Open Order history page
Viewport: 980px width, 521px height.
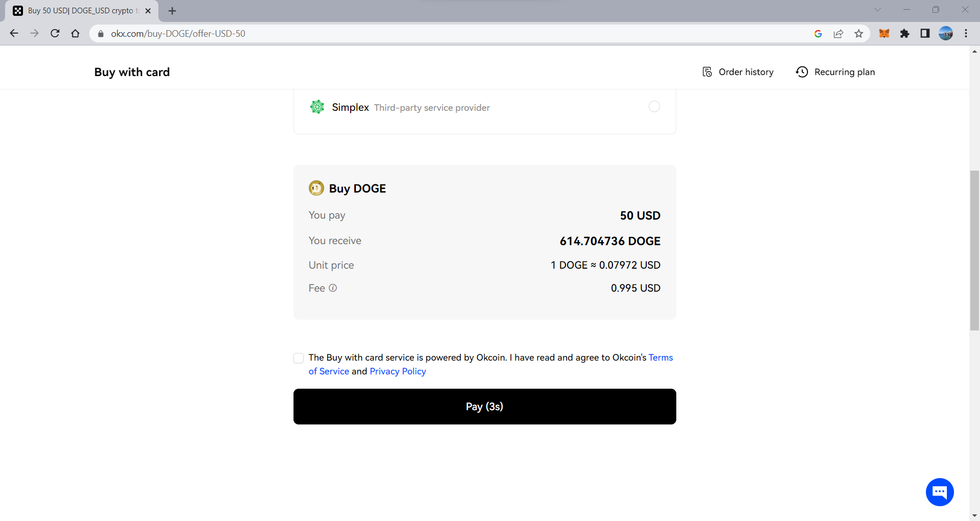(x=738, y=72)
